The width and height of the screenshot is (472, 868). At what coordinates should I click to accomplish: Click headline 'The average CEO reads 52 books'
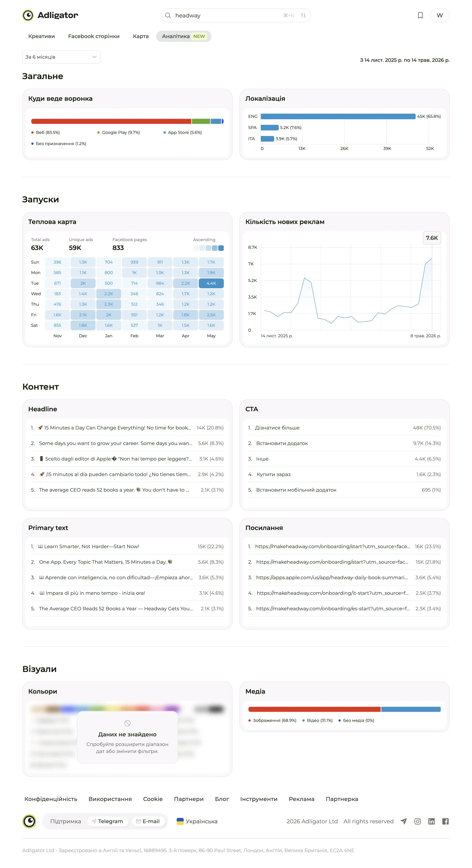click(x=127, y=490)
